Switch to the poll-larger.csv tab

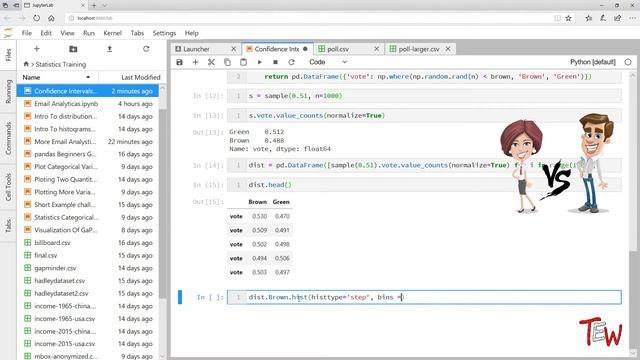(419, 49)
